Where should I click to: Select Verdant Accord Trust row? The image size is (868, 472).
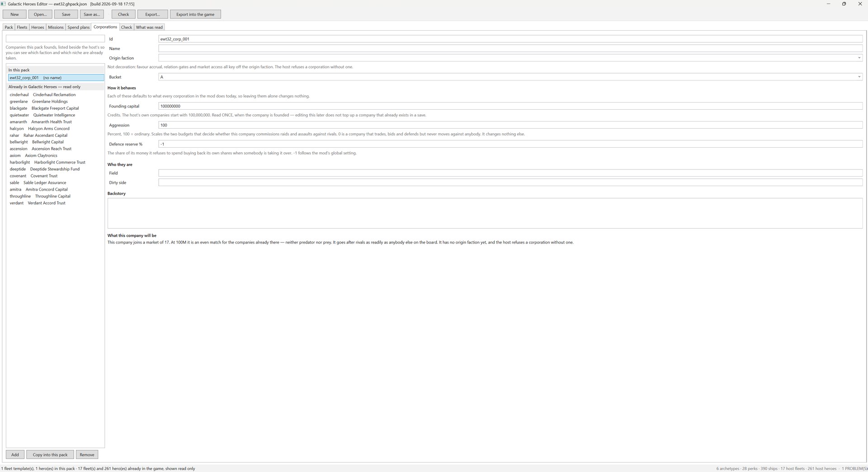click(56, 203)
